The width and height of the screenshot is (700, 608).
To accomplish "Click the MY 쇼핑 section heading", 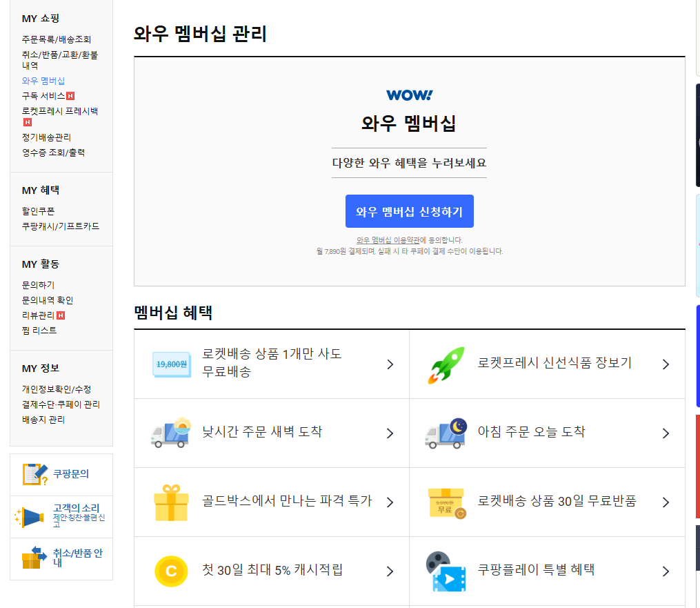I will tap(41, 19).
